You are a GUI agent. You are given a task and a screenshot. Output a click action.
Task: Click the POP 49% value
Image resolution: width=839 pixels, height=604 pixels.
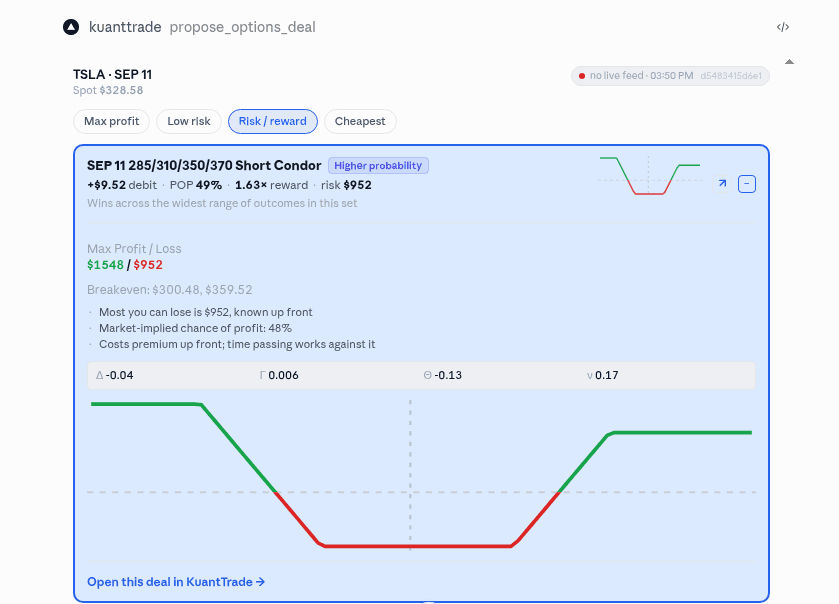(x=196, y=185)
